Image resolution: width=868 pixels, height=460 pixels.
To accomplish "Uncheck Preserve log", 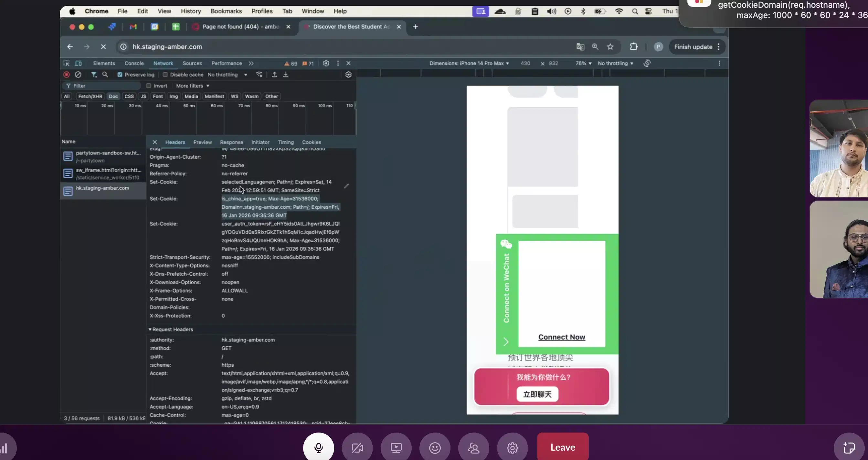I will point(120,74).
